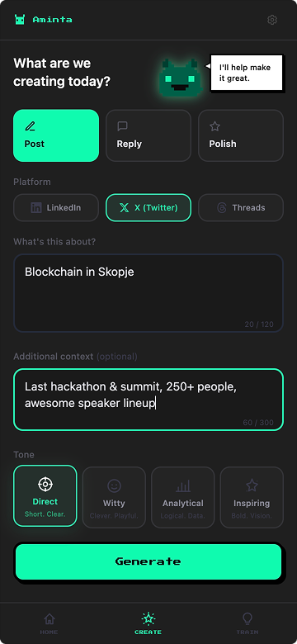The height and width of the screenshot is (644, 297).
Task: Focus the "What's this about?" text field
Action: 148,293
